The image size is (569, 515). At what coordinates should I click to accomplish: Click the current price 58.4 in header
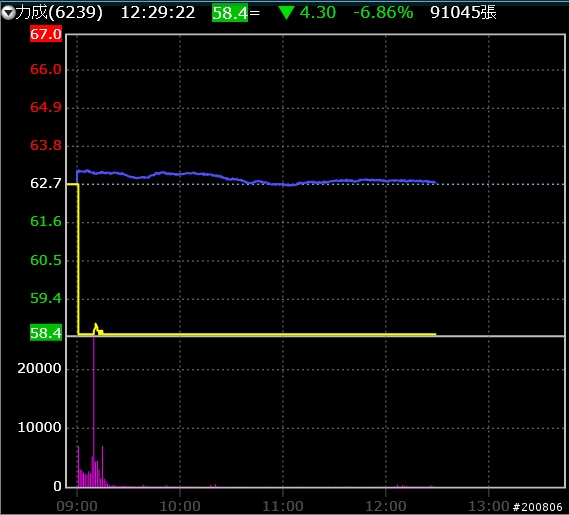[x=230, y=13]
